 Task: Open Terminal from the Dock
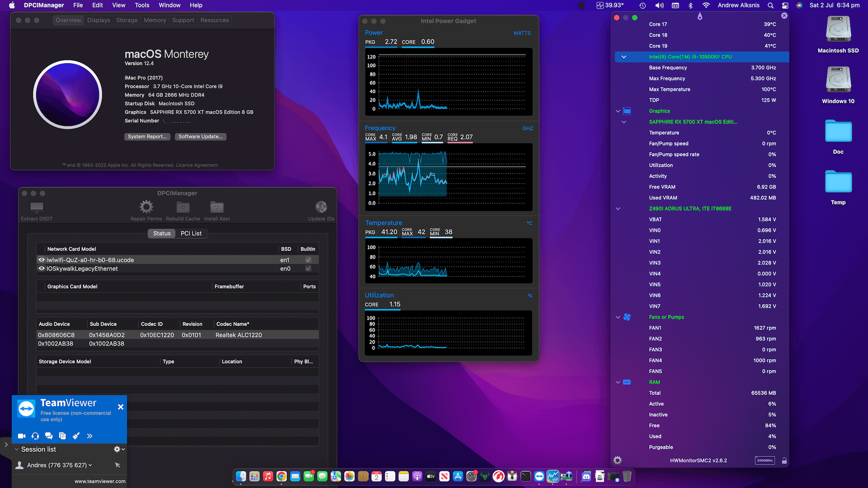pos(526,476)
